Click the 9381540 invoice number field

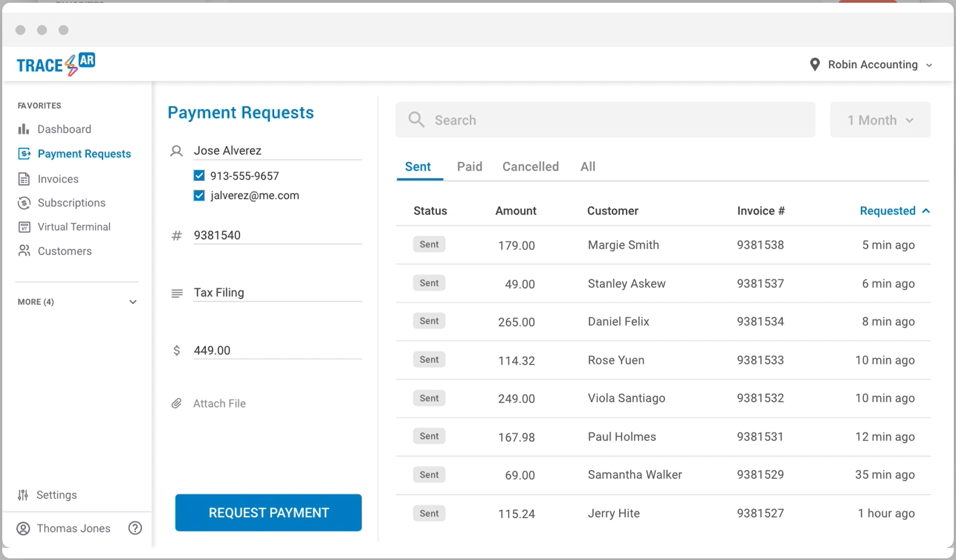(x=278, y=235)
